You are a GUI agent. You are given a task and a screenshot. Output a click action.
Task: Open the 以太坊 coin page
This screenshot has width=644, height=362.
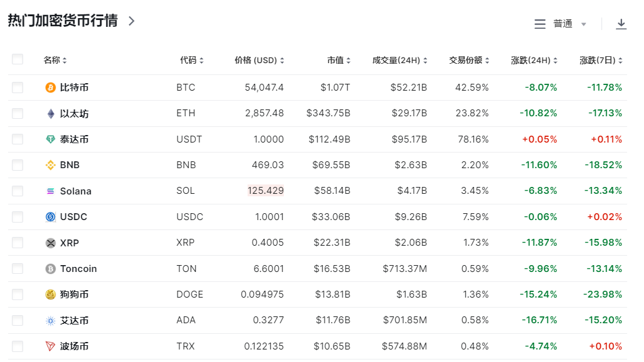74,114
